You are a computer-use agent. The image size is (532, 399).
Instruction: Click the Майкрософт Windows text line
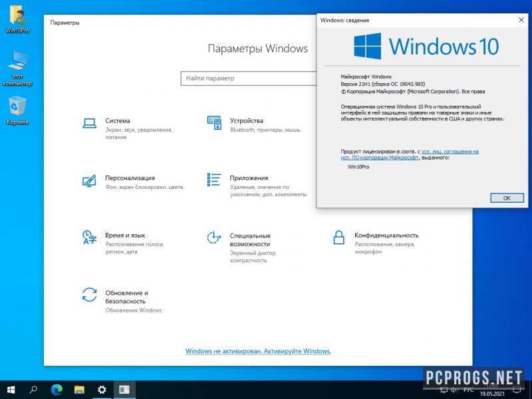366,76
